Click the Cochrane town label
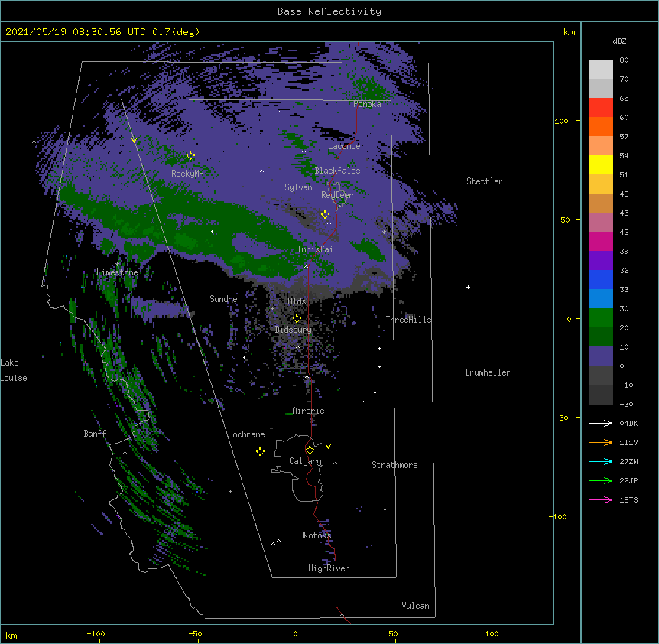659x644 pixels. pyautogui.click(x=246, y=434)
